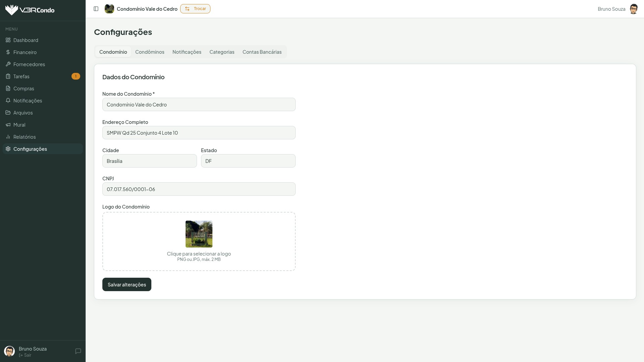Select the Categorias tab
The height and width of the screenshot is (362, 644).
coord(222,52)
